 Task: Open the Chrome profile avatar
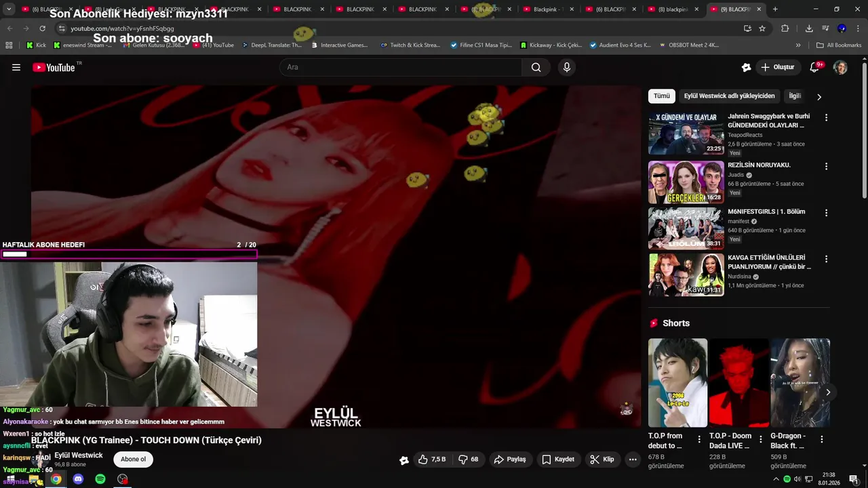pyautogui.click(x=842, y=28)
